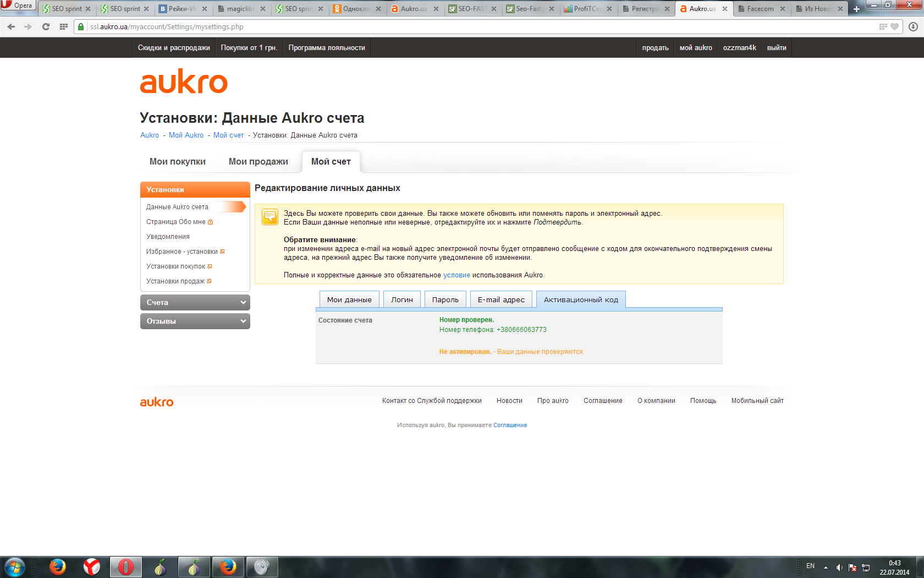Close the first SEO sprint tab
Image resolution: width=924 pixels, height=578 pixels.
click(x=88, y=9)
